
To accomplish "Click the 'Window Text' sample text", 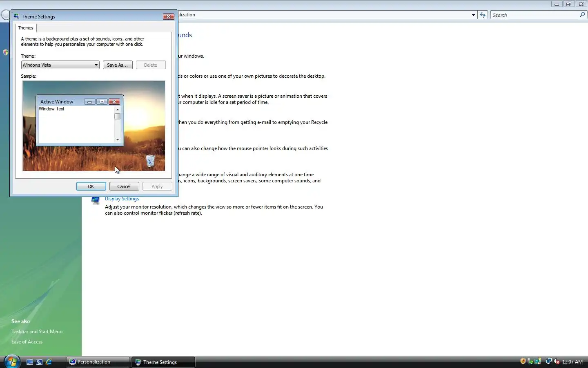I will (x=51, y=109).
